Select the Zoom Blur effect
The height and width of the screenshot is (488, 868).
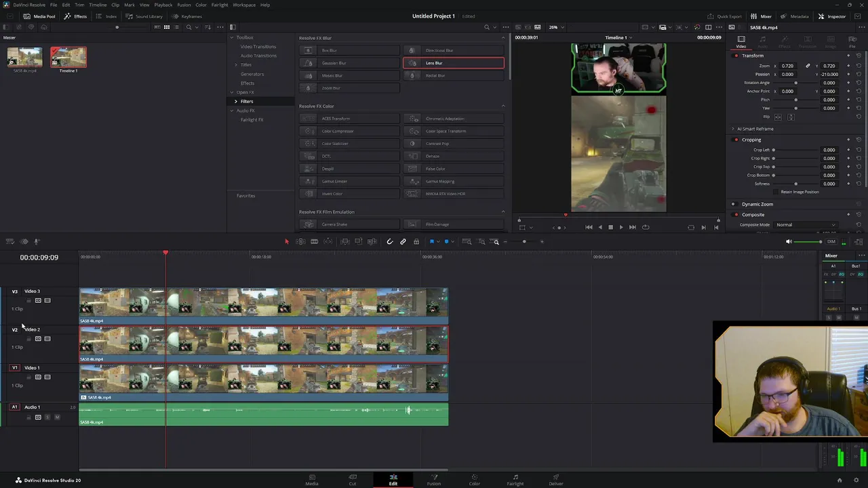350,88
